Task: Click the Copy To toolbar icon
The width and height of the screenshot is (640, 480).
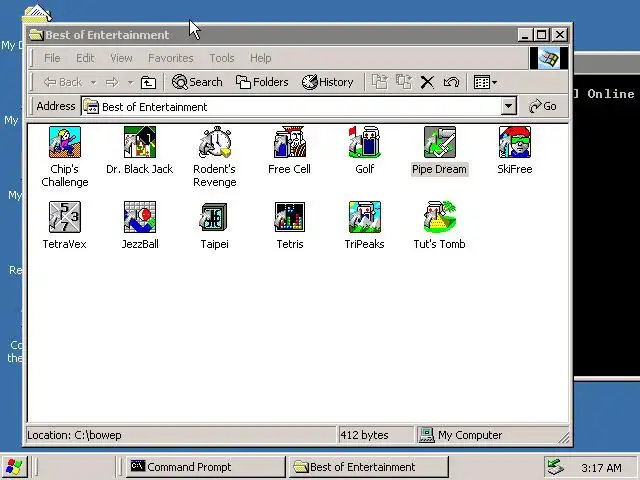Action: (x=404, y=82)
